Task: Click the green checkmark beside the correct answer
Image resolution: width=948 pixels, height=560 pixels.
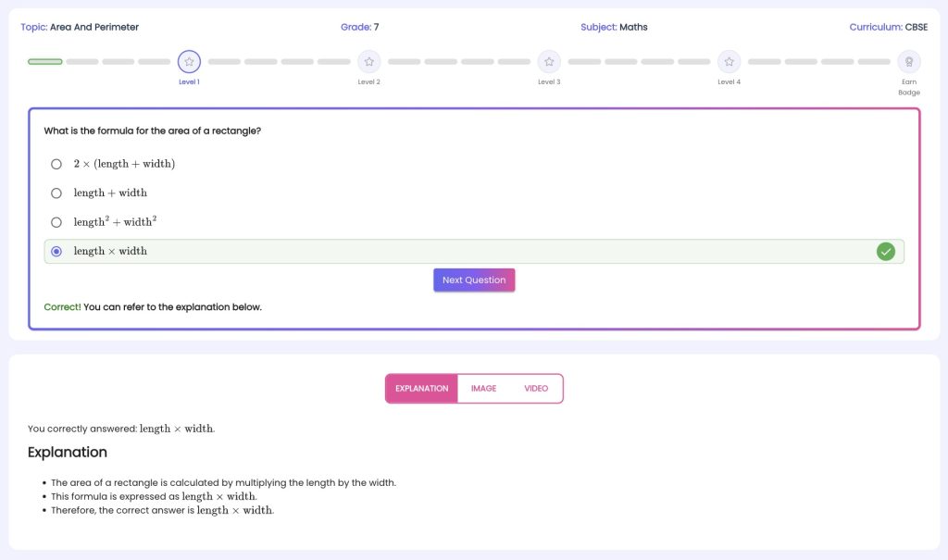Action: (x=885, y=251)
